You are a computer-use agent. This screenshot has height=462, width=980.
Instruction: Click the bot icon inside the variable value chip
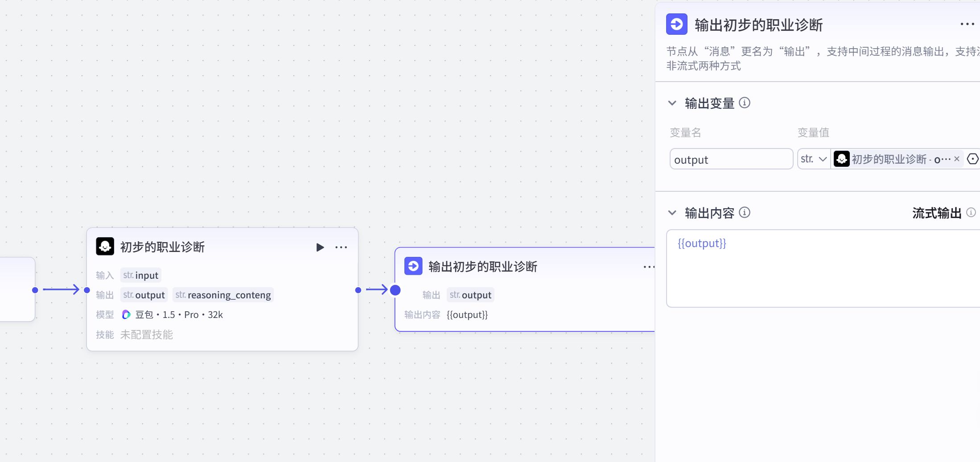(842, 159)
